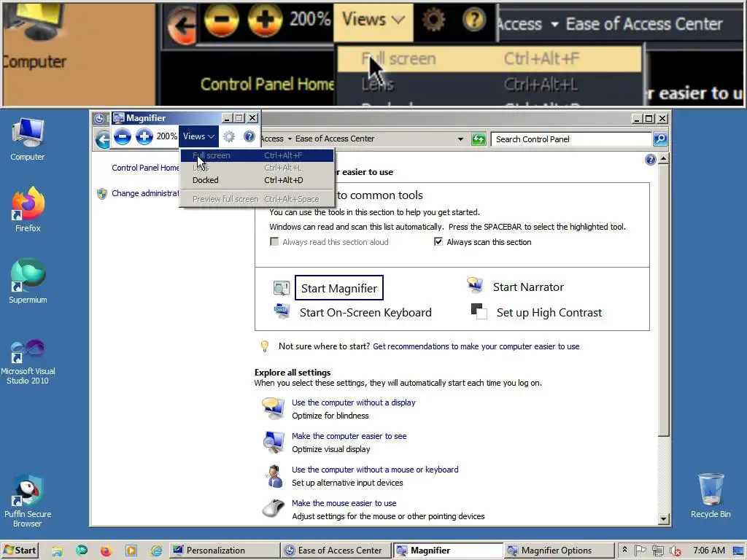
Task: Click Start Magnifier
Action: pyautogui.click(x=338, y=288)
